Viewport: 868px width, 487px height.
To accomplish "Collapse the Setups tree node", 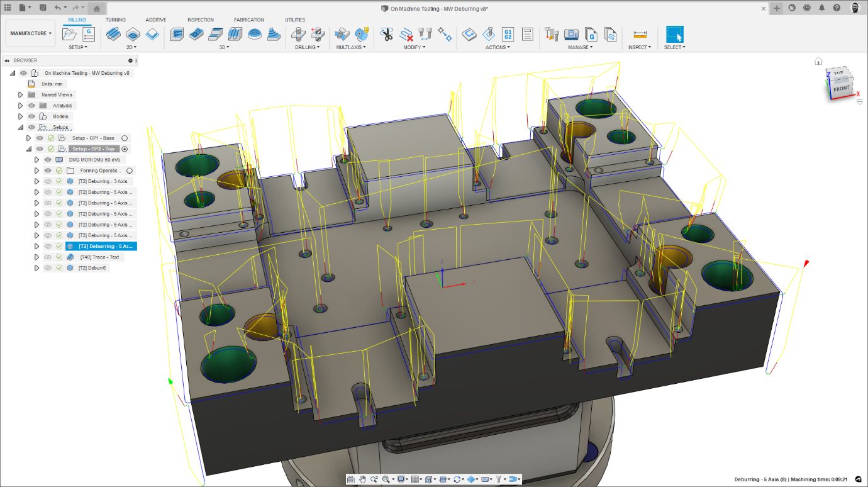I will pyautogui.click(x=21, y=127).
